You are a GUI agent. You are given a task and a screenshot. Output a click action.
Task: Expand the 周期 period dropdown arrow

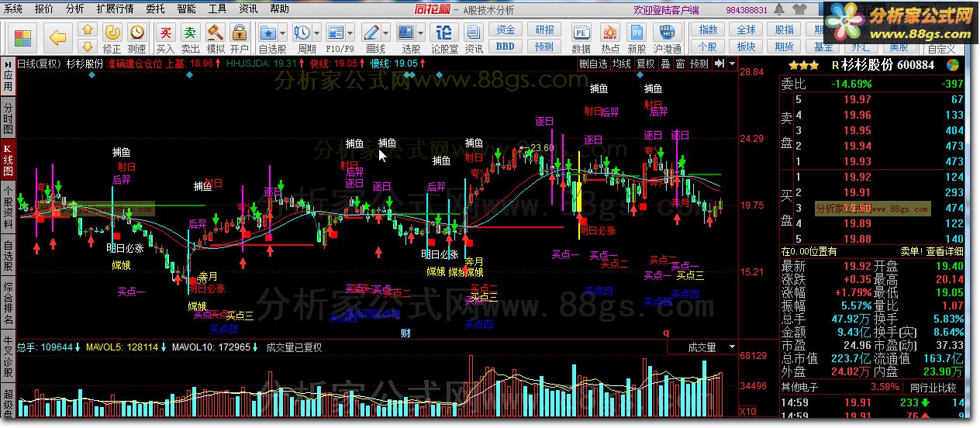(316, 33)
